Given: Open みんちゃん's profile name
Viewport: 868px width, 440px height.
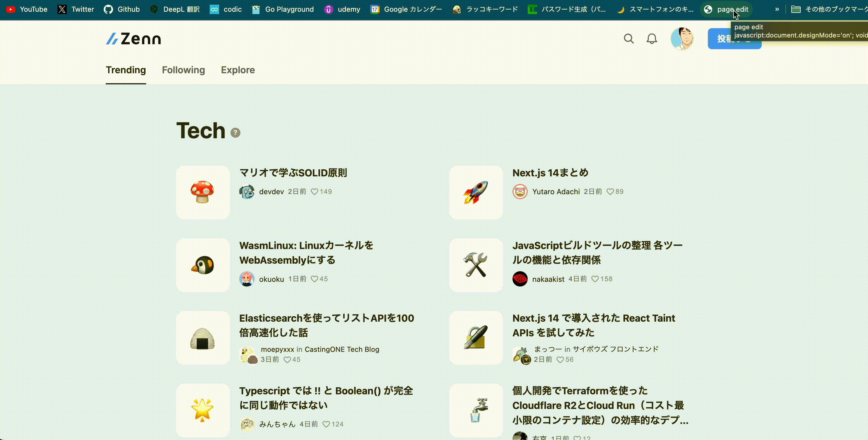Looking at the screenshot, I should coord(277,424).
